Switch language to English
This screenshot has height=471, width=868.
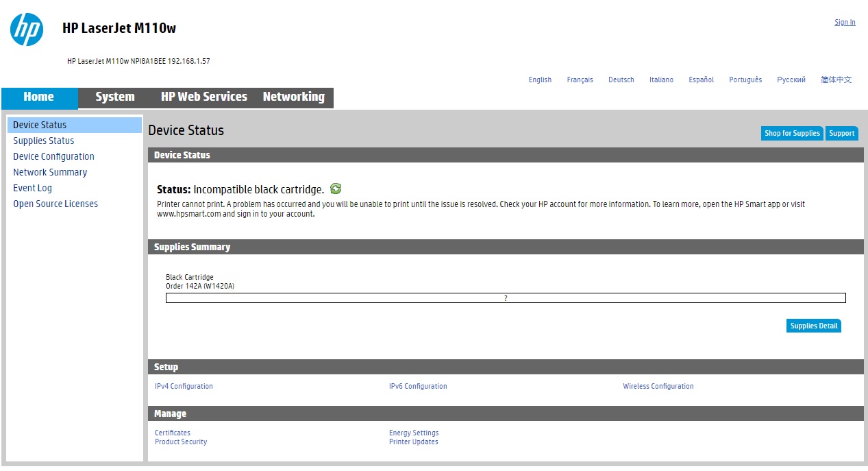coord(540,80)
